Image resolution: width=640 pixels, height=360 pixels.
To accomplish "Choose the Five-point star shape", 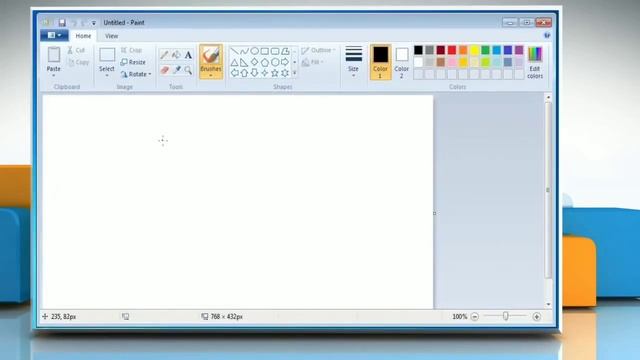I will (x=275, y=73).
